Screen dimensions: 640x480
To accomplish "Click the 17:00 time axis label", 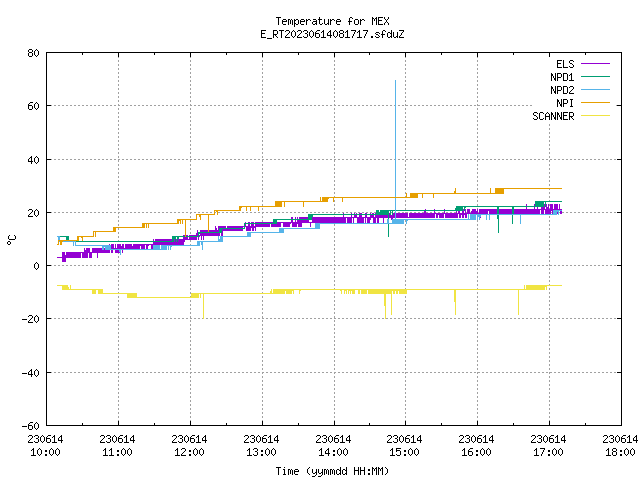I will click(x=548, y=452).
